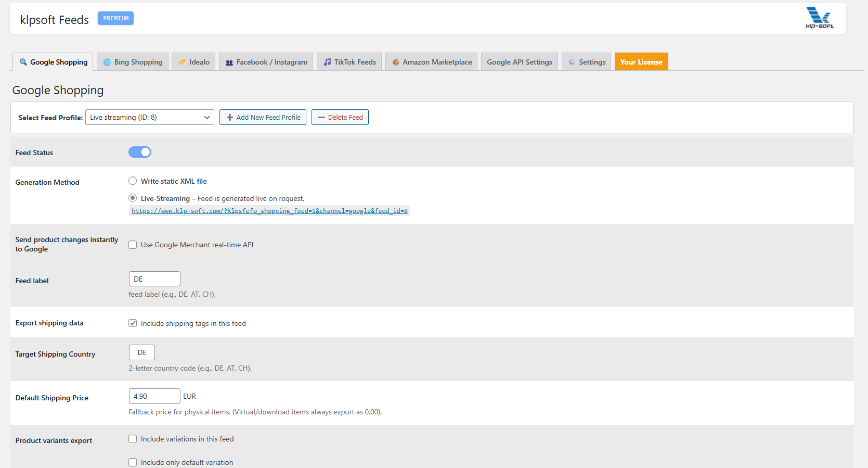Click the Export shipping data label
Image resolution: width=868 pixels, height=468 pixels.
[x=49, y=323]
